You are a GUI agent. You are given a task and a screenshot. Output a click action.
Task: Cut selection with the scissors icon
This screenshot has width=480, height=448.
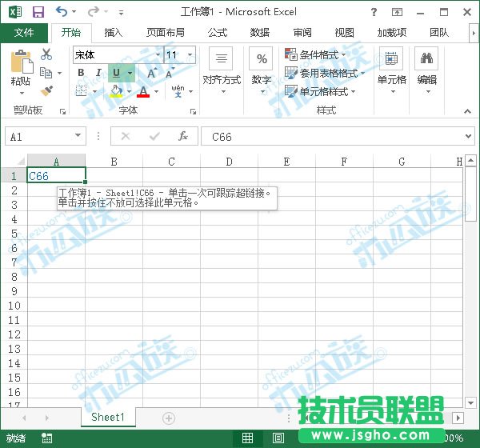coord(46,54)
